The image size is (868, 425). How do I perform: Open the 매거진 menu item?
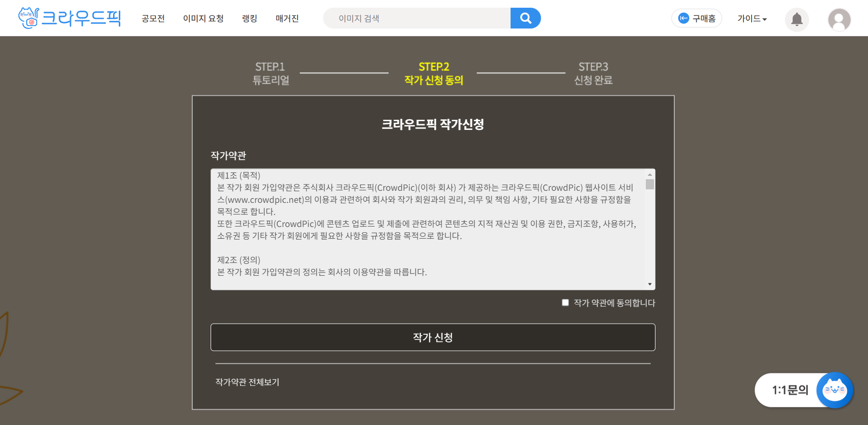[287, 18]
